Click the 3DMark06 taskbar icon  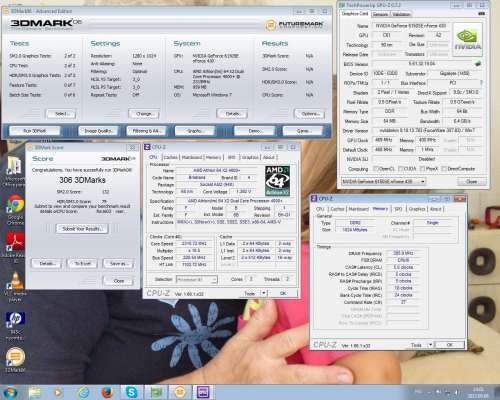[180, 392]
